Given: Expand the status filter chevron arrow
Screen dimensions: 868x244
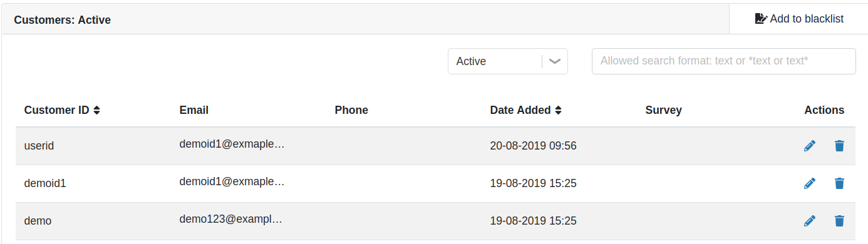Looking at the screenshot, I should pyautogui.click(x=554, y=61).
